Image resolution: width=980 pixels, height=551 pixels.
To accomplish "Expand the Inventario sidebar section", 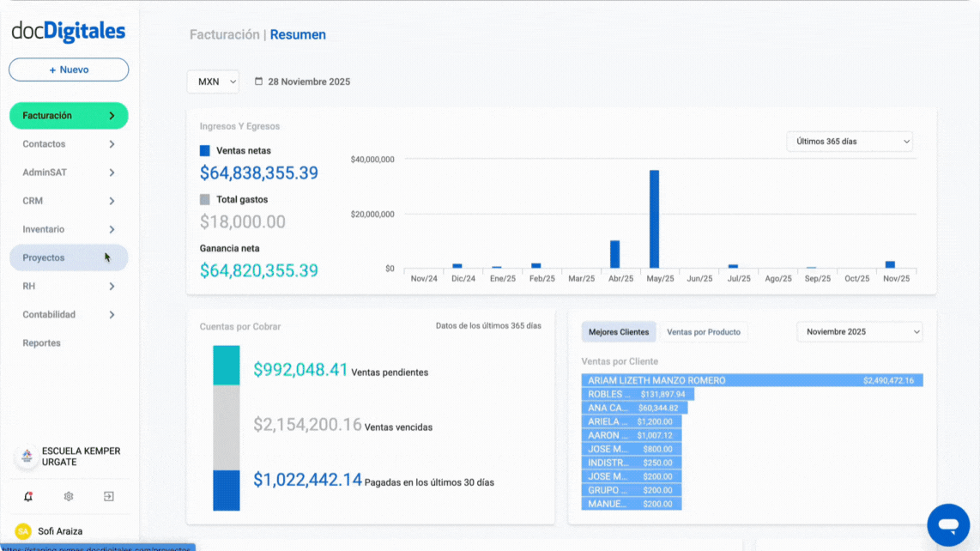I will point(68,228).
